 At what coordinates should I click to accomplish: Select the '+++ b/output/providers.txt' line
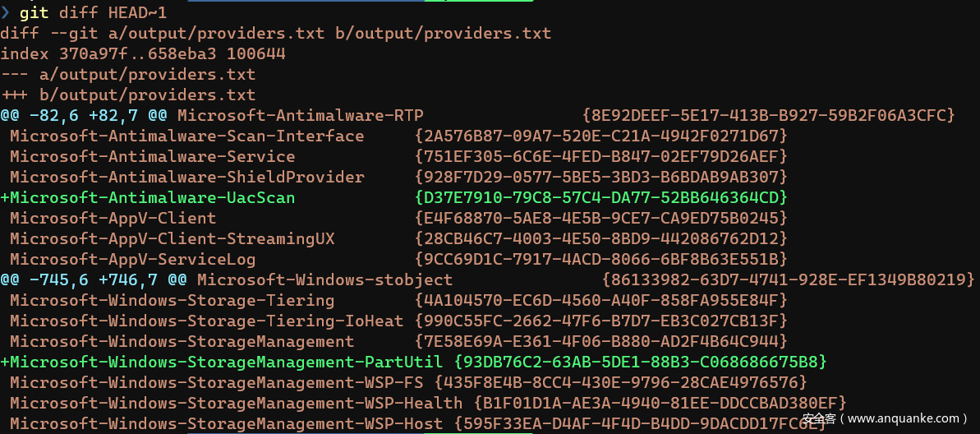point(127,95)
